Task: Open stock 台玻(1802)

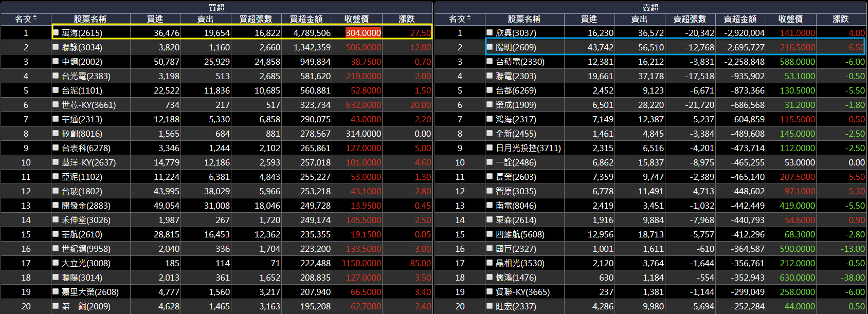Action: pos(82,191)
